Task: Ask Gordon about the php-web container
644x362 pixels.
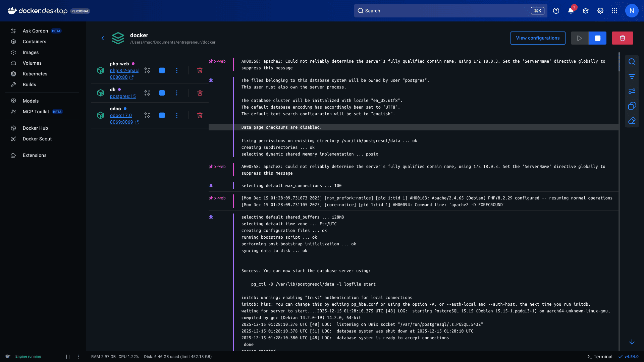Action: 147,70
